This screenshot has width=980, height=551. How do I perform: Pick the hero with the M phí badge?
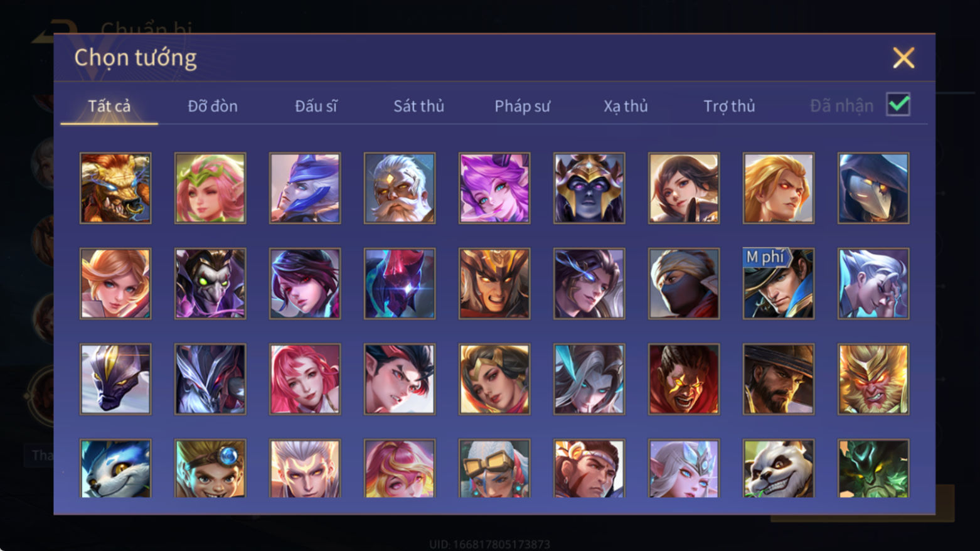(779, 284)
